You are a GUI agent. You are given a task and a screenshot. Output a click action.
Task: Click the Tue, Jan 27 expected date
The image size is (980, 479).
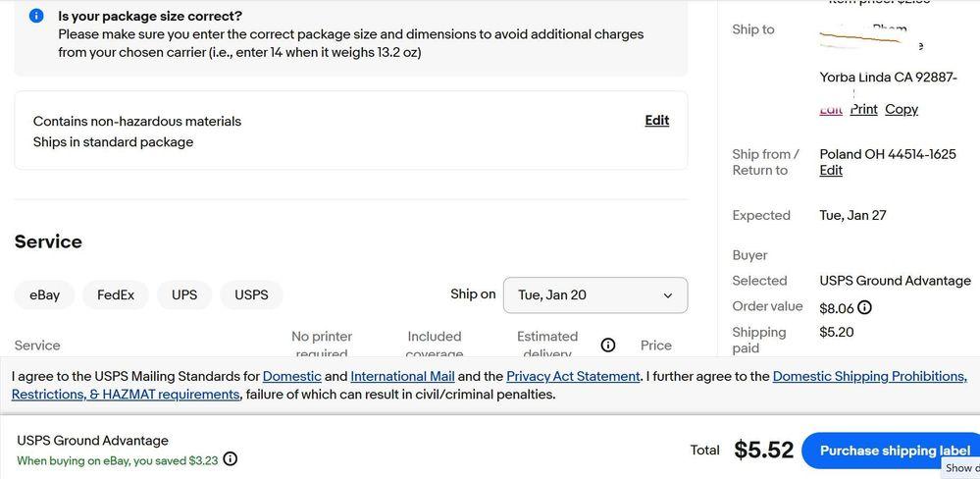pos(852,215)
